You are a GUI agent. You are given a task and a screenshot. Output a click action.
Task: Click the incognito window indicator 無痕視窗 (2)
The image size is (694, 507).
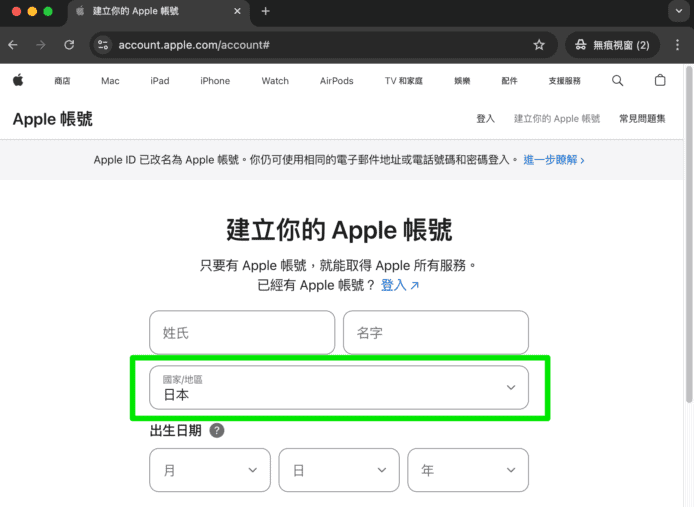(613, 45)
